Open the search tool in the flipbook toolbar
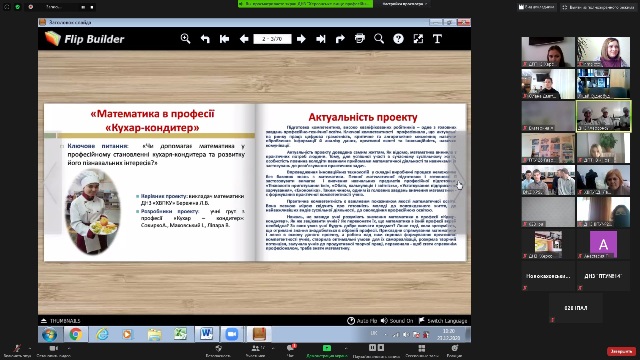The width and height of the screenshot is (640, 360). 379,39
